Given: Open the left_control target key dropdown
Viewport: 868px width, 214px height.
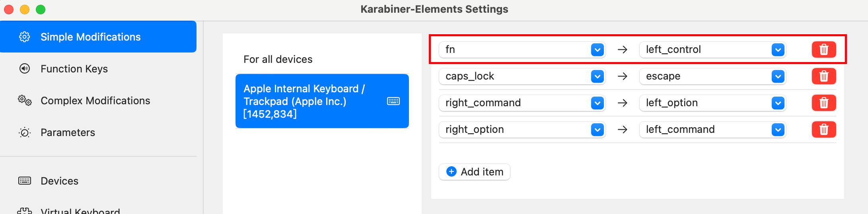Looking at the screenshot, I should click(778, 50).
